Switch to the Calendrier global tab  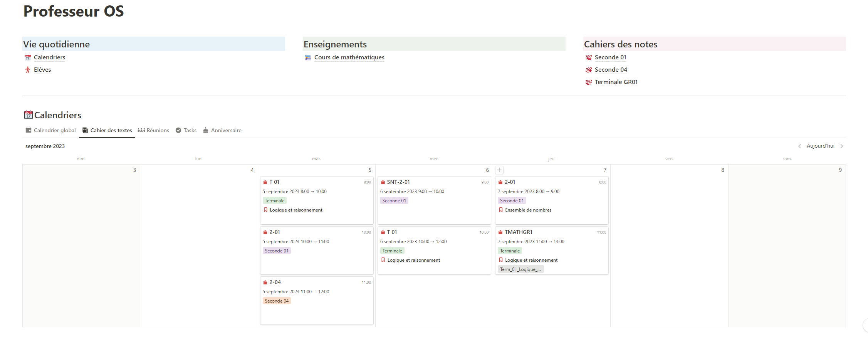50,130
